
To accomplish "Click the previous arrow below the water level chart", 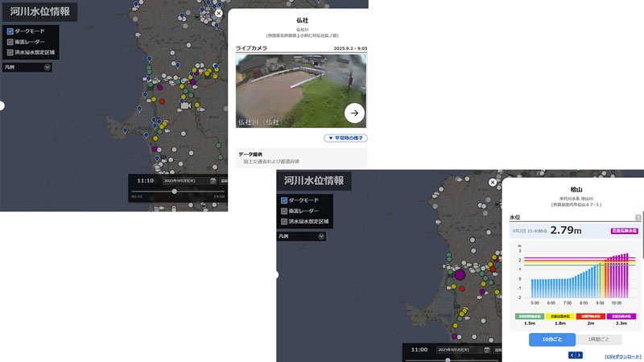I will 572,355.
